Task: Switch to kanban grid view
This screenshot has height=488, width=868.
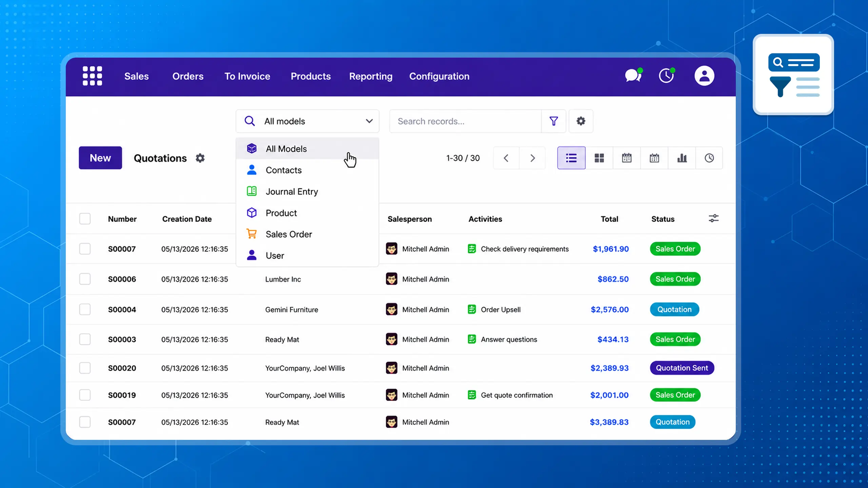Action: 599,158
